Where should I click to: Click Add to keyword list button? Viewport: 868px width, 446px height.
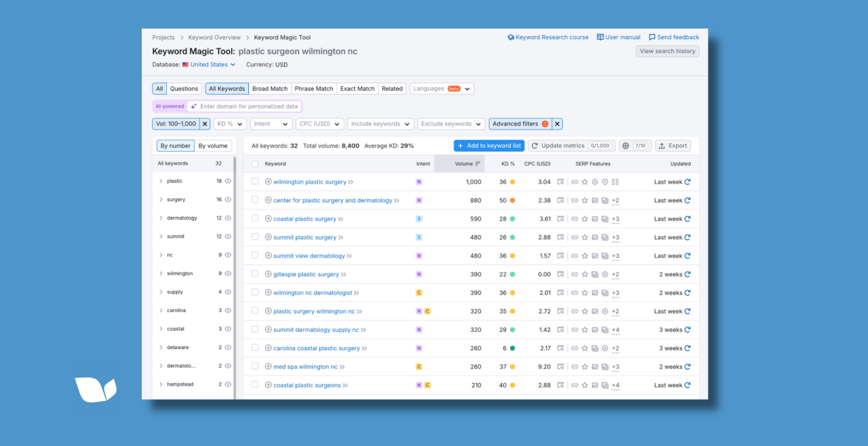point(489,146)
